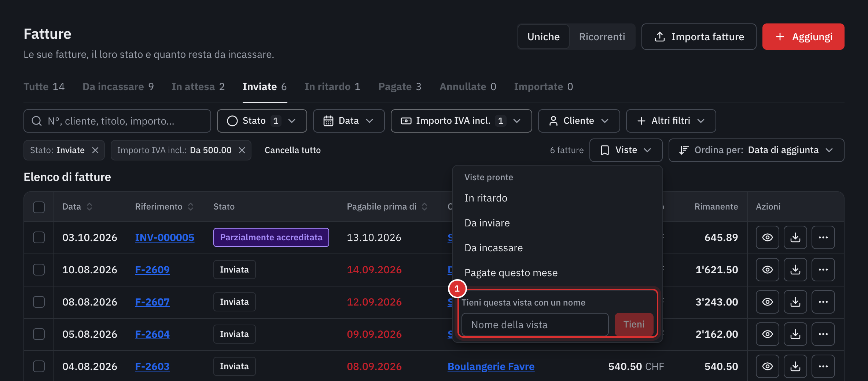Screen dimensions: 868x381
Task: Sort table by Data column
Action: [77, 207]
